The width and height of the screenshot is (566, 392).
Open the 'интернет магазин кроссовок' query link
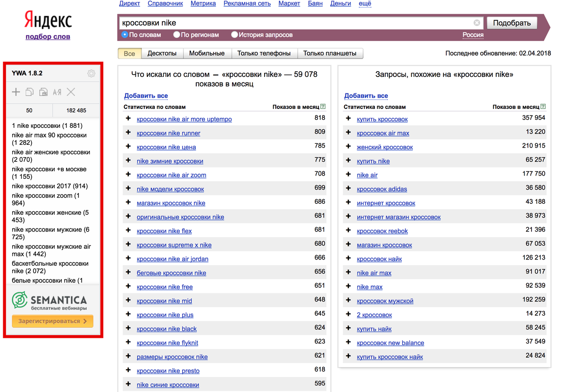[x=399, y=217]
